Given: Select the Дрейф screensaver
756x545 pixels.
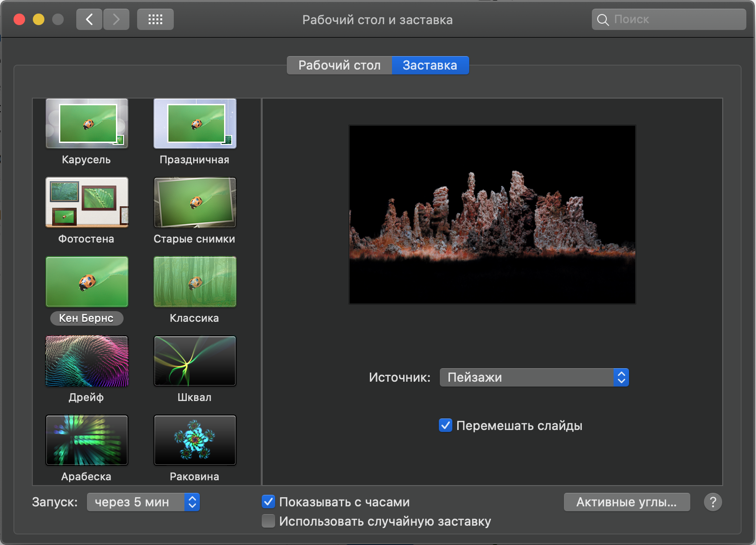Looking at the screenshot, I should click(x=87, y=361).
